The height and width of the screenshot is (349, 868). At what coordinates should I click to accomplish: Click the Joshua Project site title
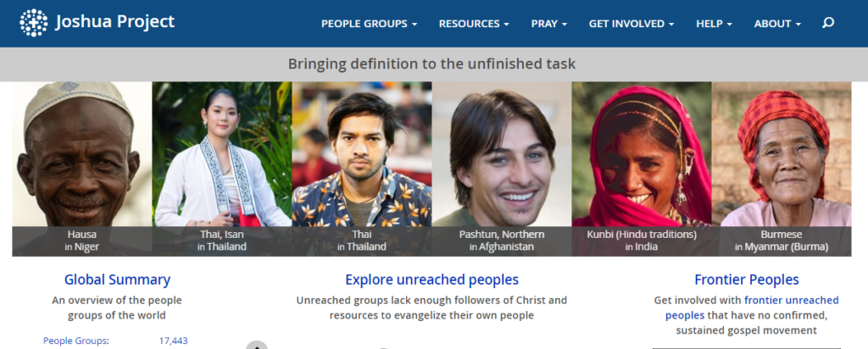coord(114,22)
